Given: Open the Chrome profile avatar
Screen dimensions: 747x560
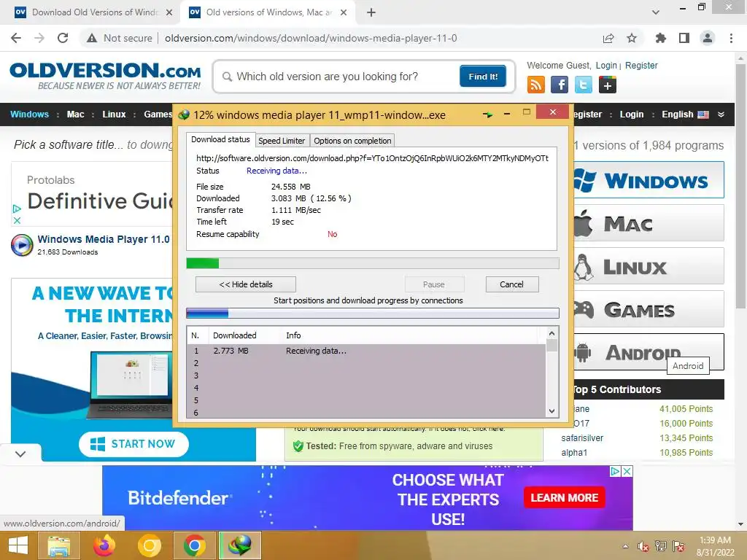Looking at the screenshot, I should tap(708, 38).
